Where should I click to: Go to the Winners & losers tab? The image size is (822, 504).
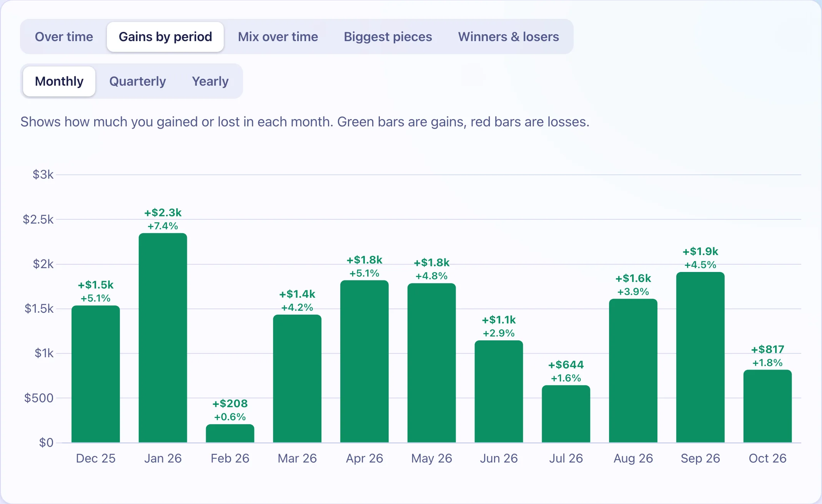pyautogui.click(x=508, y=37)
